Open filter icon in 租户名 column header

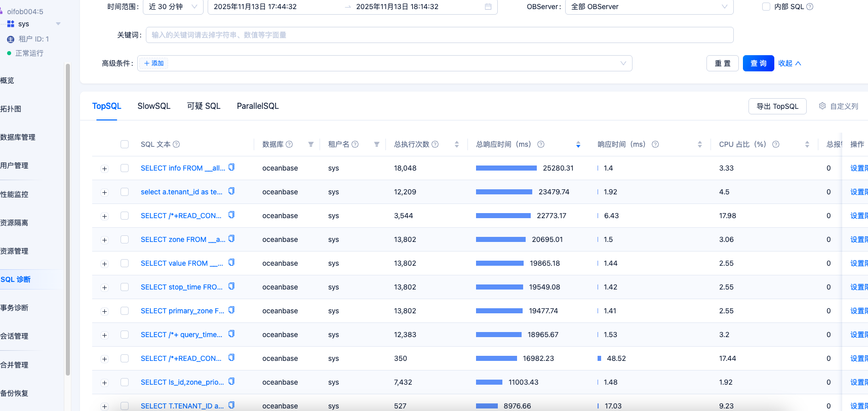pos(377,144)
